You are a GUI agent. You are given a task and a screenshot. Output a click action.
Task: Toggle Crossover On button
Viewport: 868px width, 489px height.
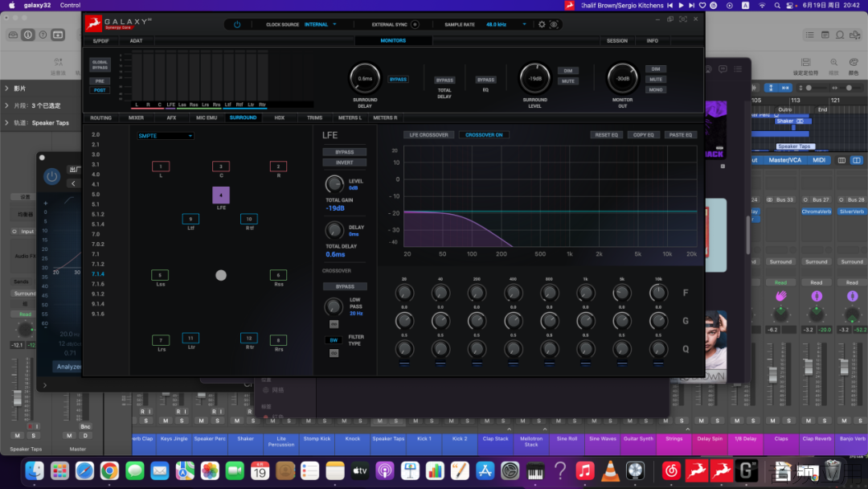coord(484,135)
